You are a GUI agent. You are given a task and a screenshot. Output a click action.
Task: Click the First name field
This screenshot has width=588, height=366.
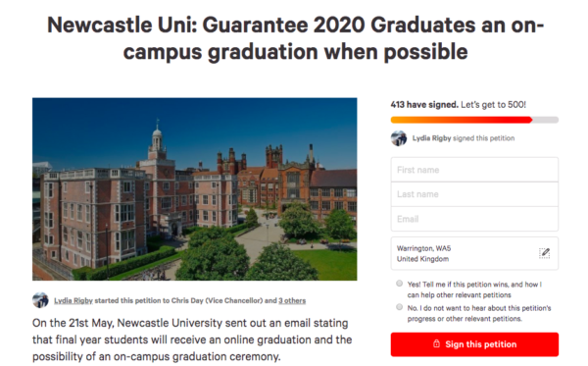[474, 170]
